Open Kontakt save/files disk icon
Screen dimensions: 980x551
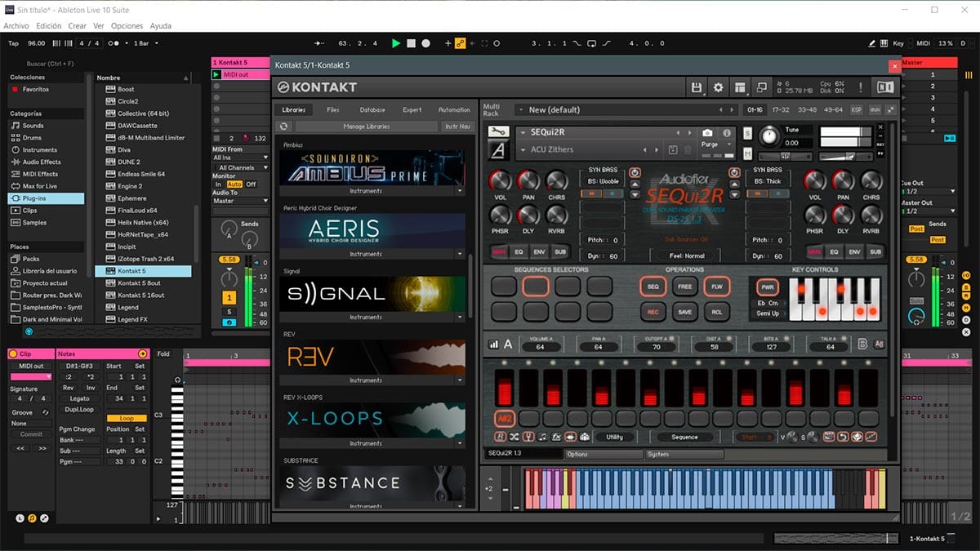697,87
